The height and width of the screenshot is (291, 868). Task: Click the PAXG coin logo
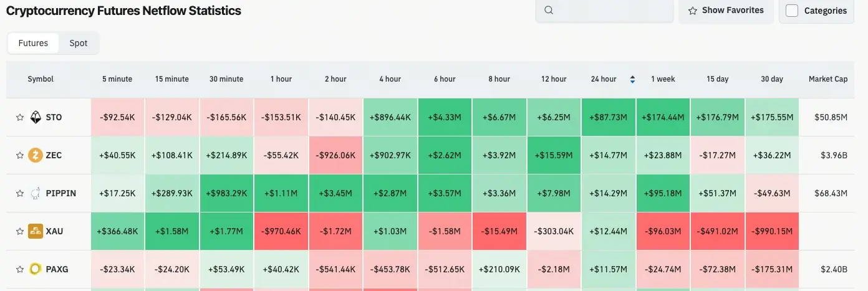tap(36, 269)
